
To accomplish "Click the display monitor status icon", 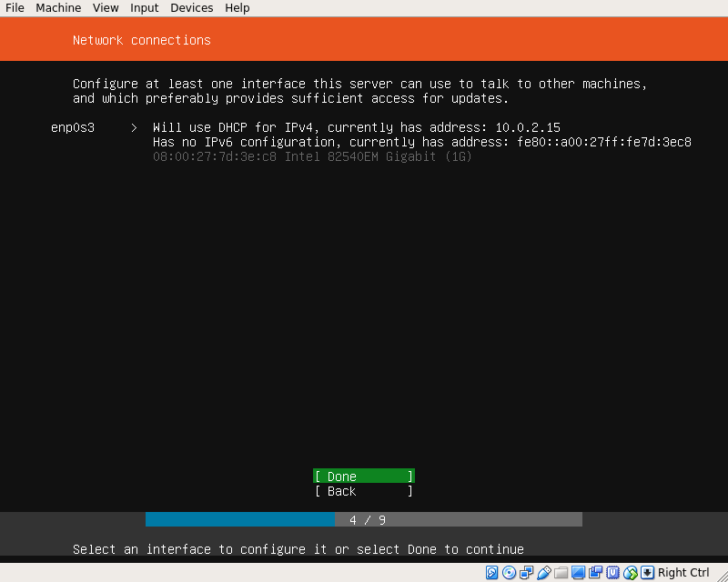I will [579, 573].
